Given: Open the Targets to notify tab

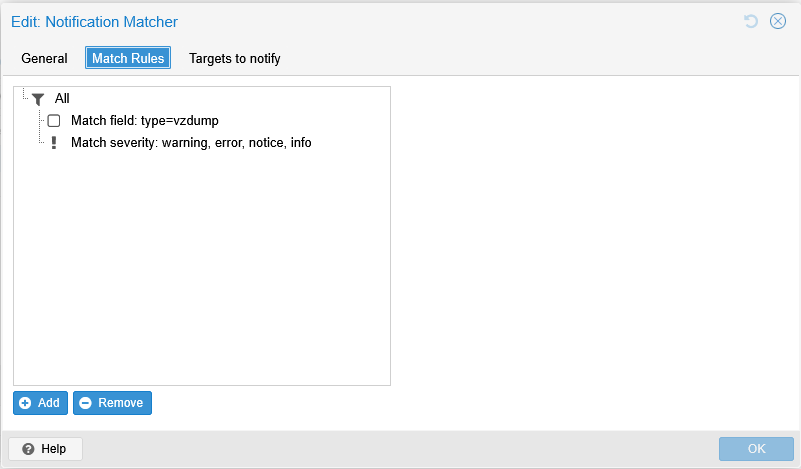Looking at the screenshot, I should 235,59.
